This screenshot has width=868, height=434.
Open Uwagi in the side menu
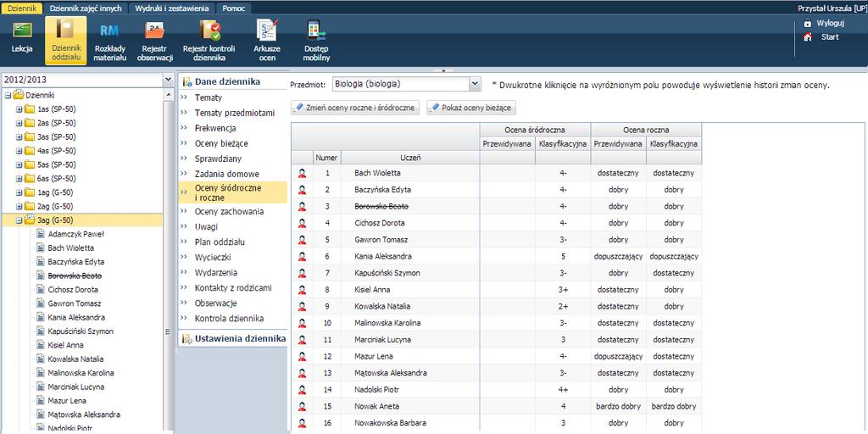pyautogui.click(x=206, y=227)
